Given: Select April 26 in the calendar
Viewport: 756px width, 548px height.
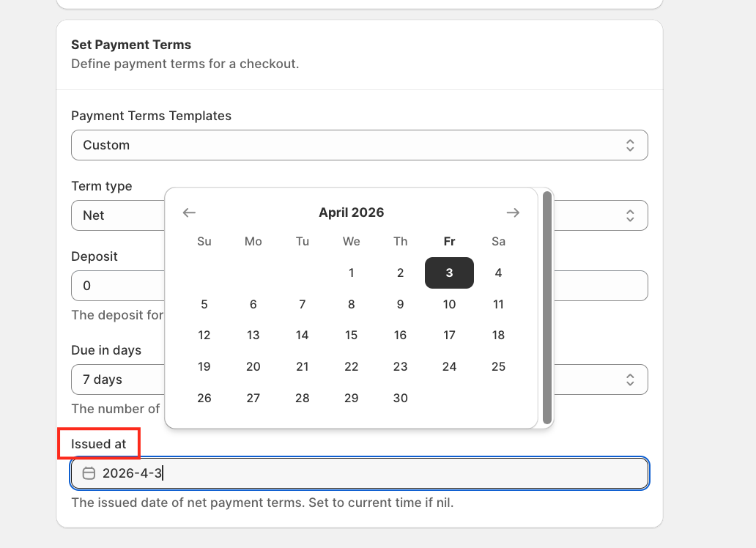Looking at the screenshot, I should coord(204,398).
